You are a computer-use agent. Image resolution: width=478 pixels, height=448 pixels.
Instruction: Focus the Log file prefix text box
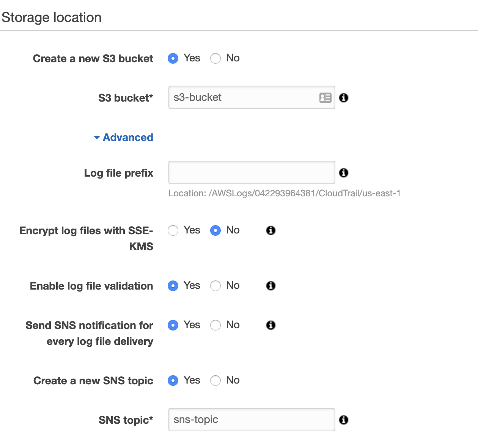[x=251, y=173]
